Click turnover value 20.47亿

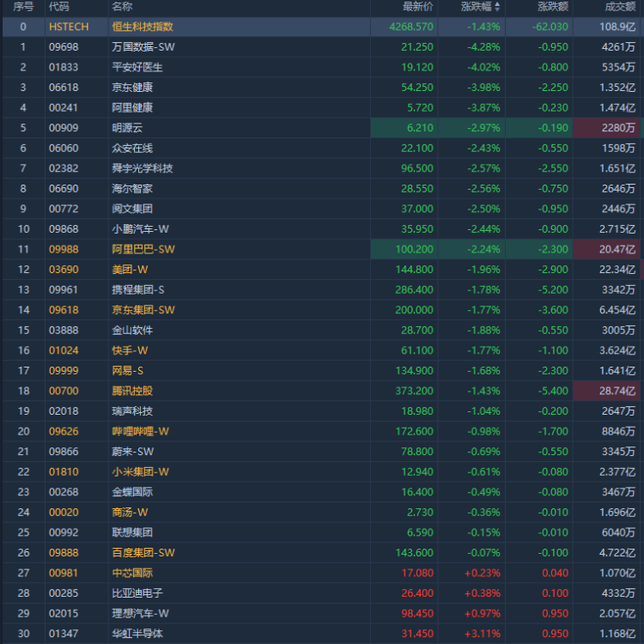[x=617, y=249]
